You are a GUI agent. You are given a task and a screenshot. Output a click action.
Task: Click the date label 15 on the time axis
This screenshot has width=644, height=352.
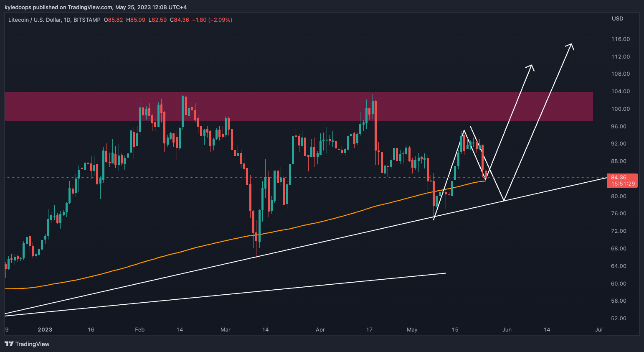point(455,329)
